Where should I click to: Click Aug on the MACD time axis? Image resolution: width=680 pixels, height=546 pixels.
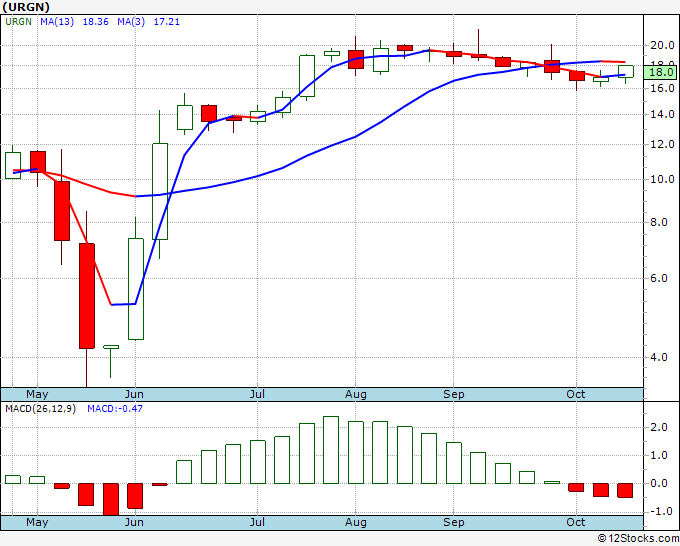coord(356,522)
